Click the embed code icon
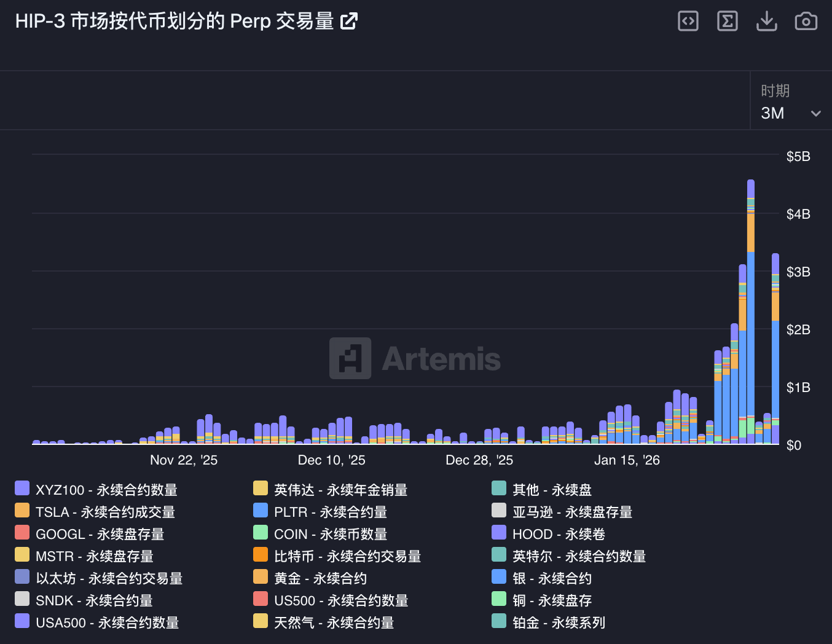The height and width of the screenshot is (644, 832). click(688, 20)
